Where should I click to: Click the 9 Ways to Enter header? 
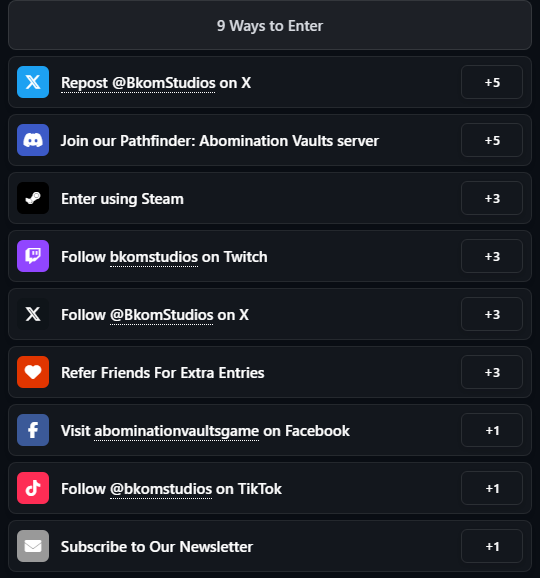[x=270, y=25]
